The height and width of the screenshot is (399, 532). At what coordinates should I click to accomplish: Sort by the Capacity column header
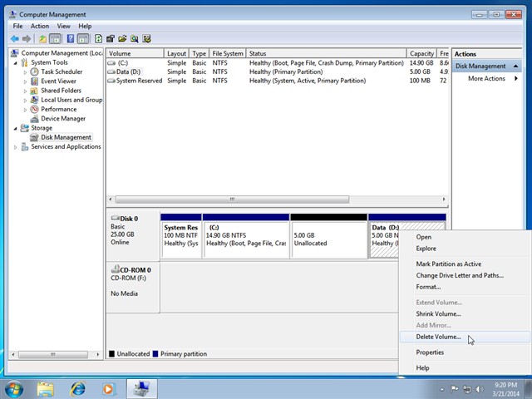click(421, 53)
